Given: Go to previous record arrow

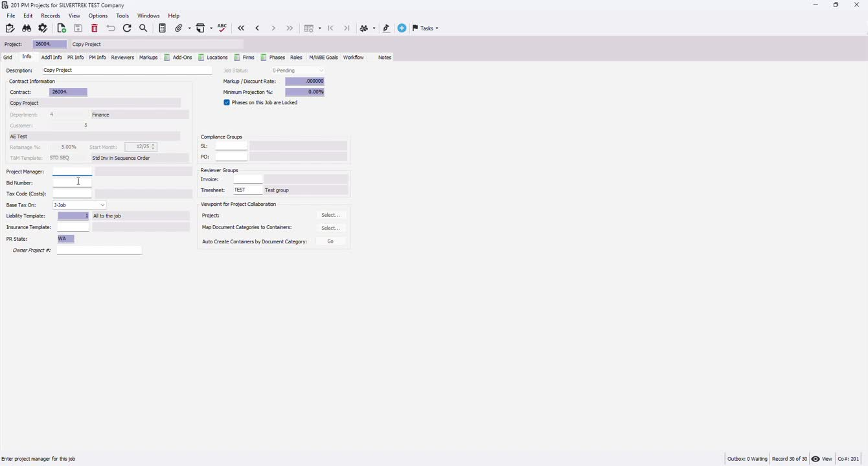Looking at the screenshot, I should pyautogui.click(x=257, y=28).
